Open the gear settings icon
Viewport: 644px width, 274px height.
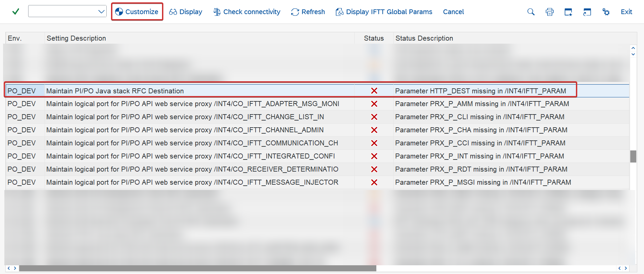point(606,12)
